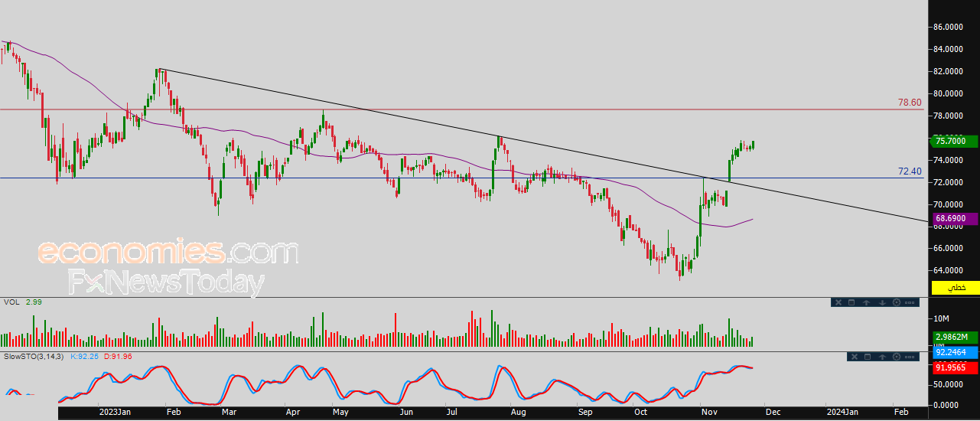Click the 80.0000 price axis label
980x421 pixels.
click(948, 93)
